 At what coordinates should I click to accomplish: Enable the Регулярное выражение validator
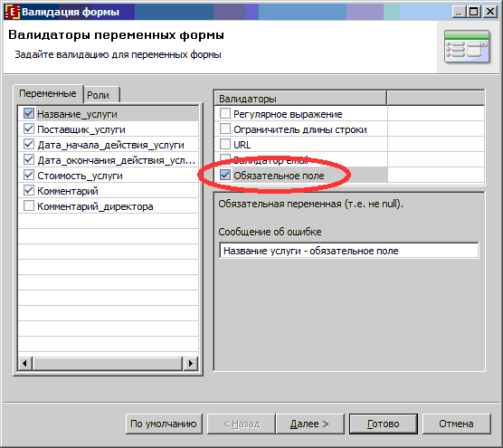coord(225,113)
